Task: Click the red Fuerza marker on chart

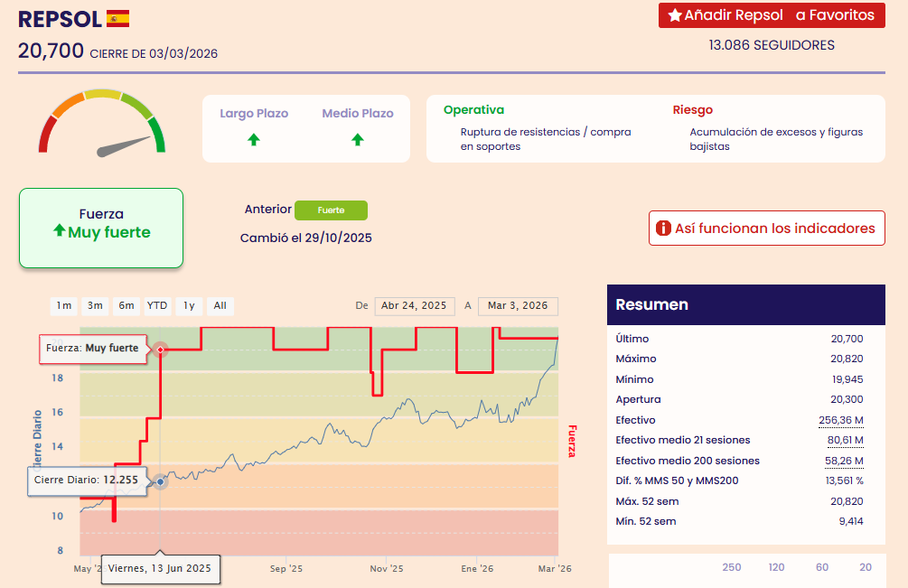Action: point(161,350)
